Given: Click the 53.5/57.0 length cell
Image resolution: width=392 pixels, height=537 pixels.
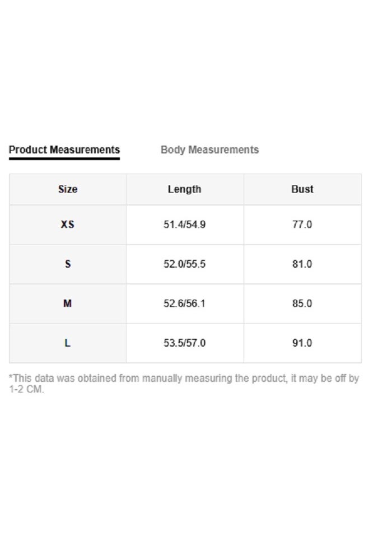Looking at the screenshot, I should click(x=185, y=343).
